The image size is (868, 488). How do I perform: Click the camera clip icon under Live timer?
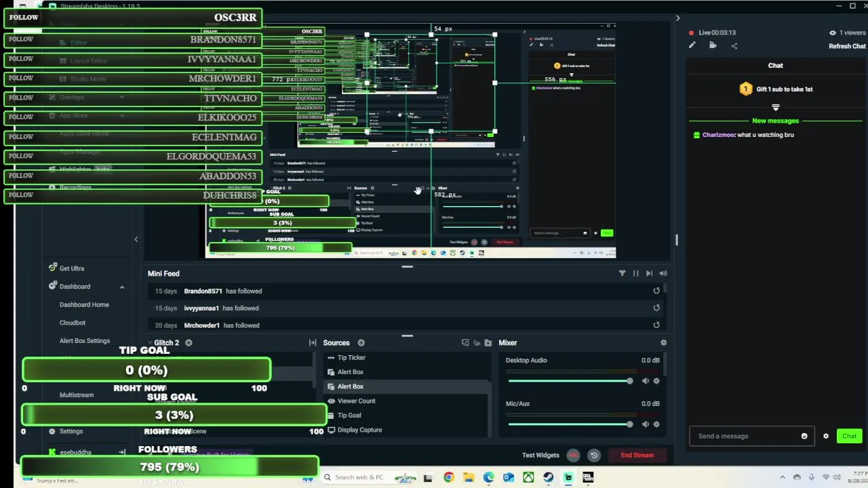coord(713,45)
